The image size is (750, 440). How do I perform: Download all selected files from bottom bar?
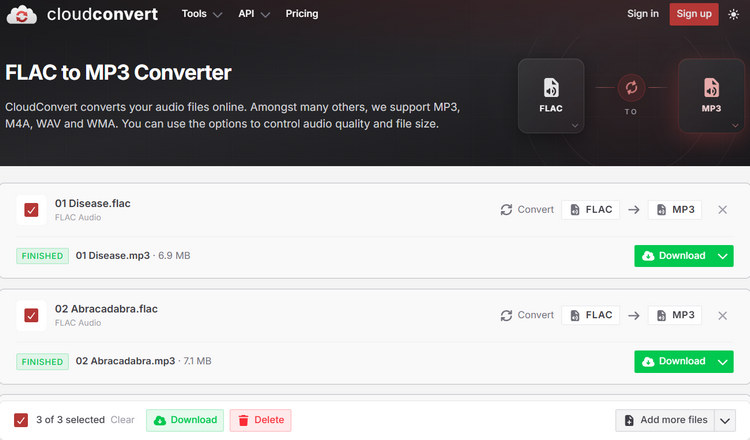[x=185, y=420]
